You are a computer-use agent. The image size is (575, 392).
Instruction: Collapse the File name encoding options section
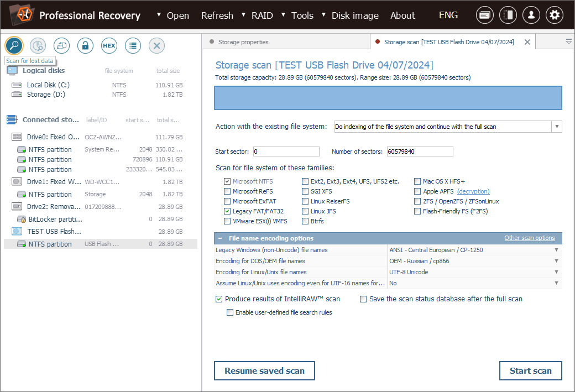[220, 238]
